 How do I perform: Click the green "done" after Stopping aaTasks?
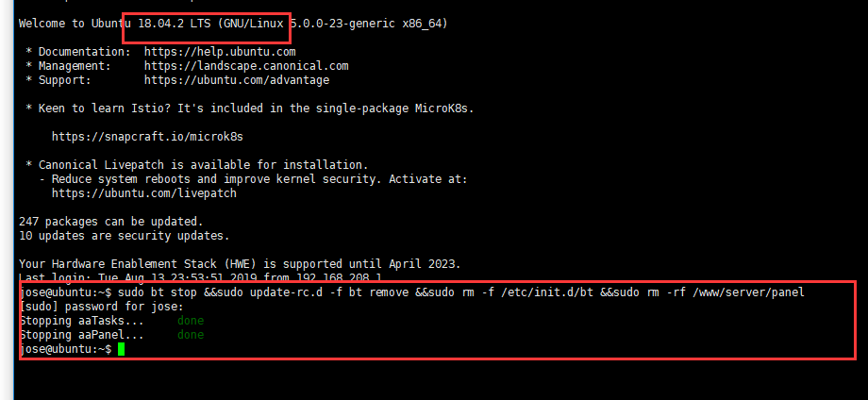click(190, 321)
